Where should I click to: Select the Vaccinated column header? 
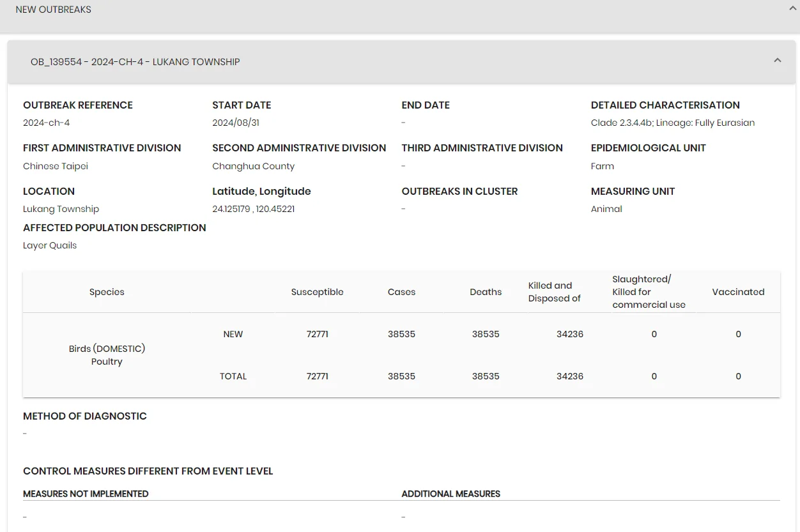point(738,292)
